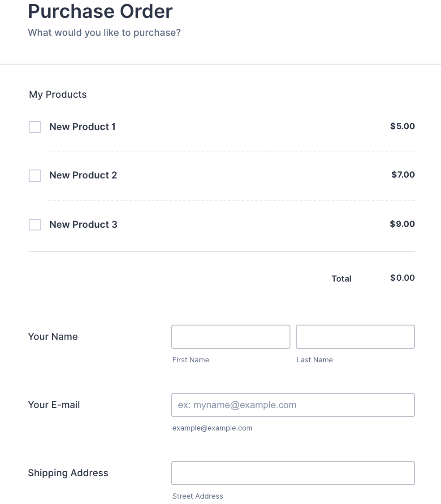Click the "Your Name" field label
This screenshot has width=441, height=504.
(53, 337)
